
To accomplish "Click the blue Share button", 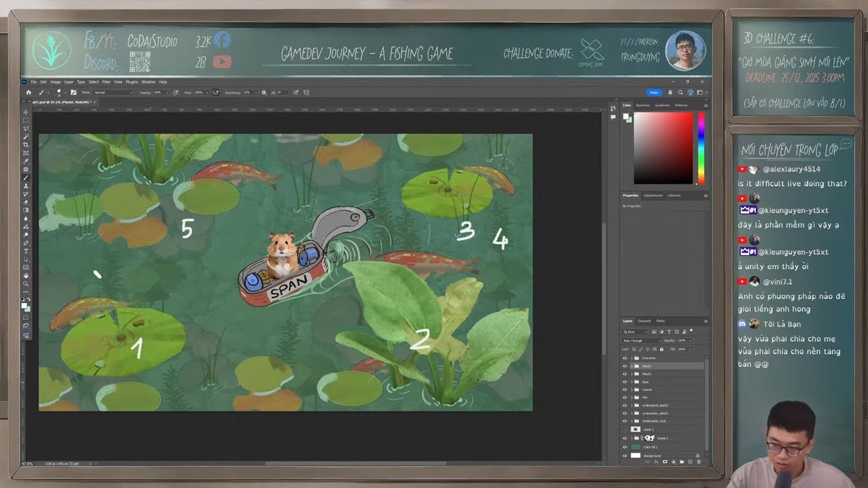I will tap(654, 92).
